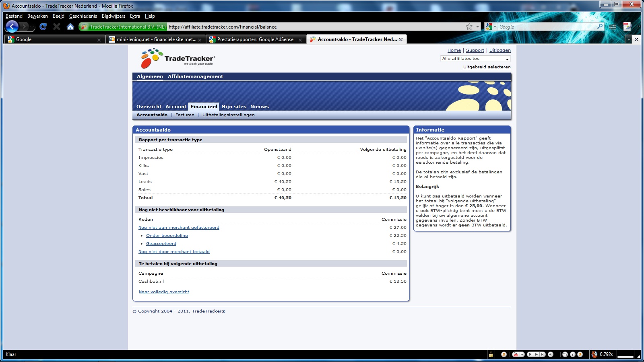Image resolution: width=644 pixels, height=362 pixels.
Task: Click the Home link at top right
Action: (x=454, y=50)
